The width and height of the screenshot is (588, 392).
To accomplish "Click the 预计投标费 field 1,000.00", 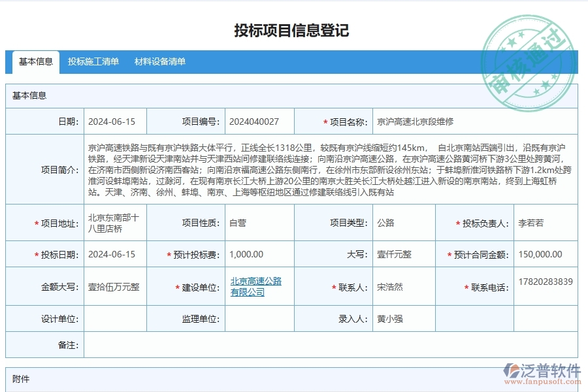I will pos(256,254).
